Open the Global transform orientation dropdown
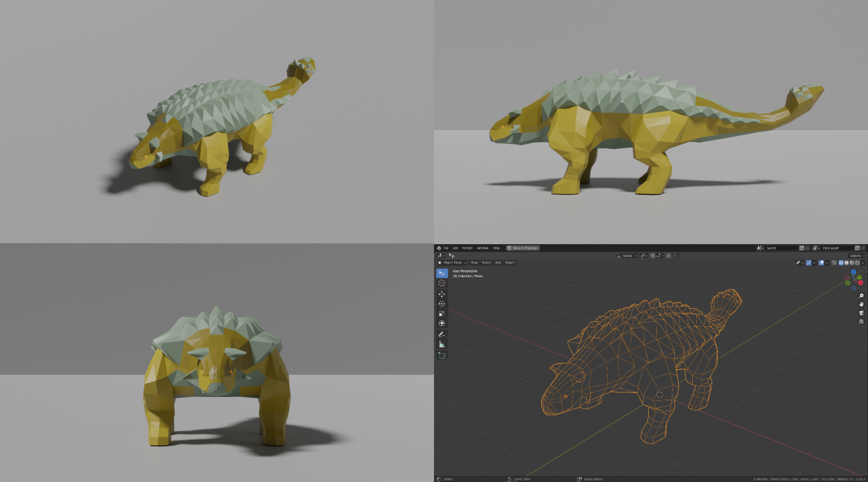The height and width of the screenshot is (482, 868). (x=627, y=256)
